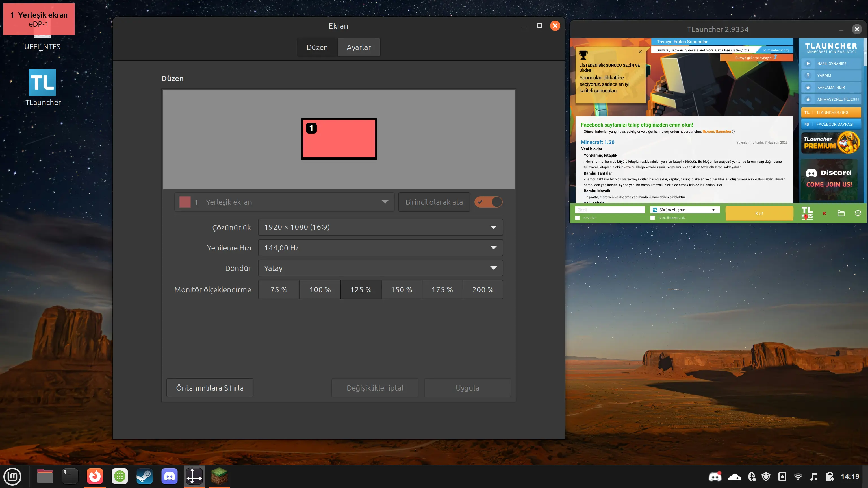Select 200 % monitor scaling
This screenshot has height=488, width=868.
pyautogui.click(x=483, y=290)
